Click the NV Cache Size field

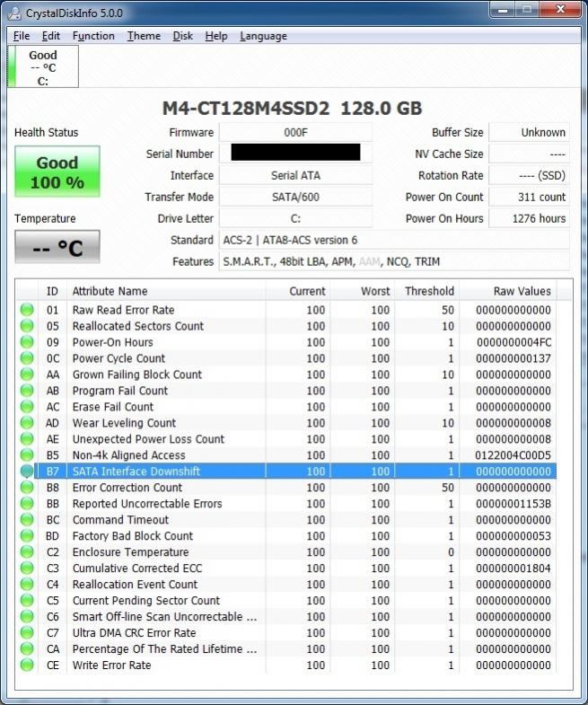pos(529,154)
